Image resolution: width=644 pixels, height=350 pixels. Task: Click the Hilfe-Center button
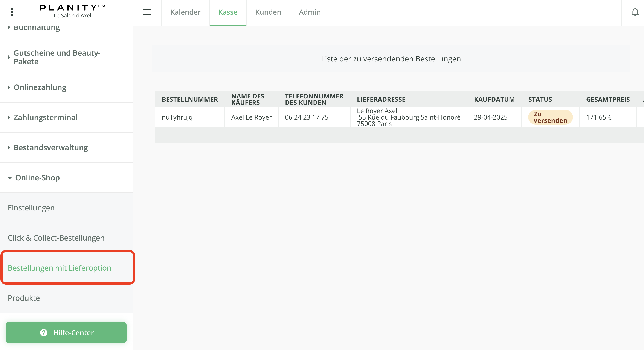coord(66,333)
